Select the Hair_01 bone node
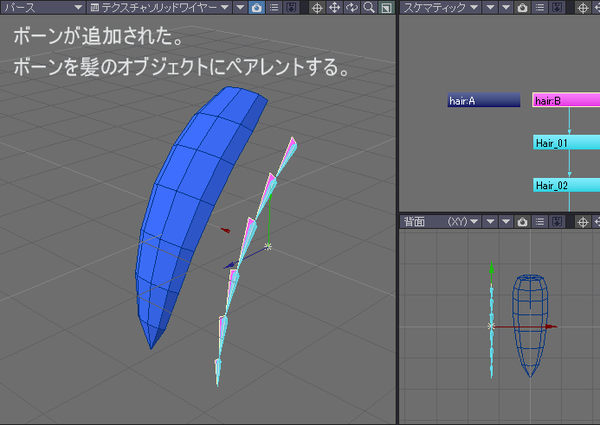 coord(566,143)
